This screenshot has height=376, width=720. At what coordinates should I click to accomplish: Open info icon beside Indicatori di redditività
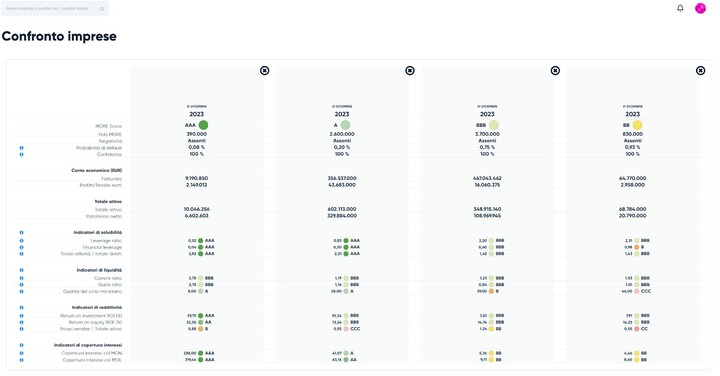21,308
